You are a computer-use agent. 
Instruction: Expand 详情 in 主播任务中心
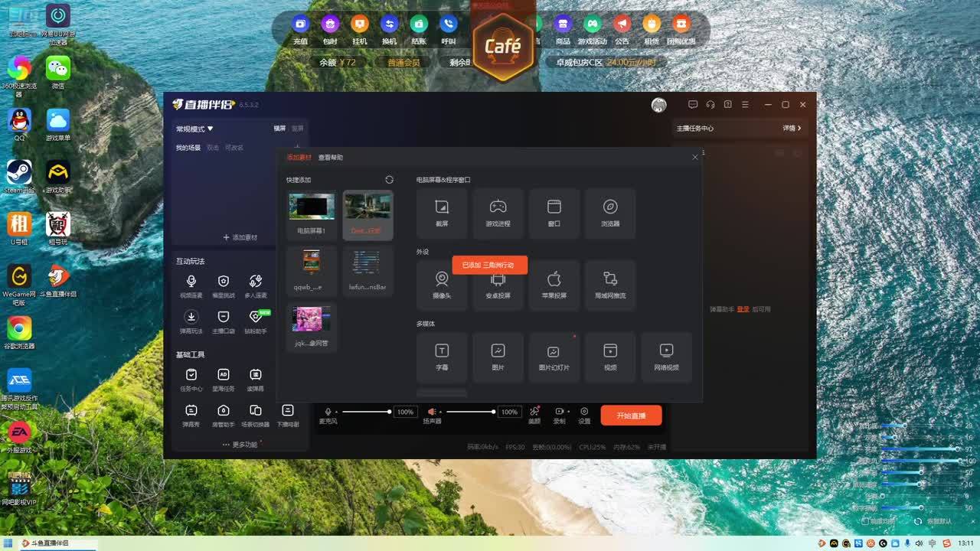pos(792,129)
